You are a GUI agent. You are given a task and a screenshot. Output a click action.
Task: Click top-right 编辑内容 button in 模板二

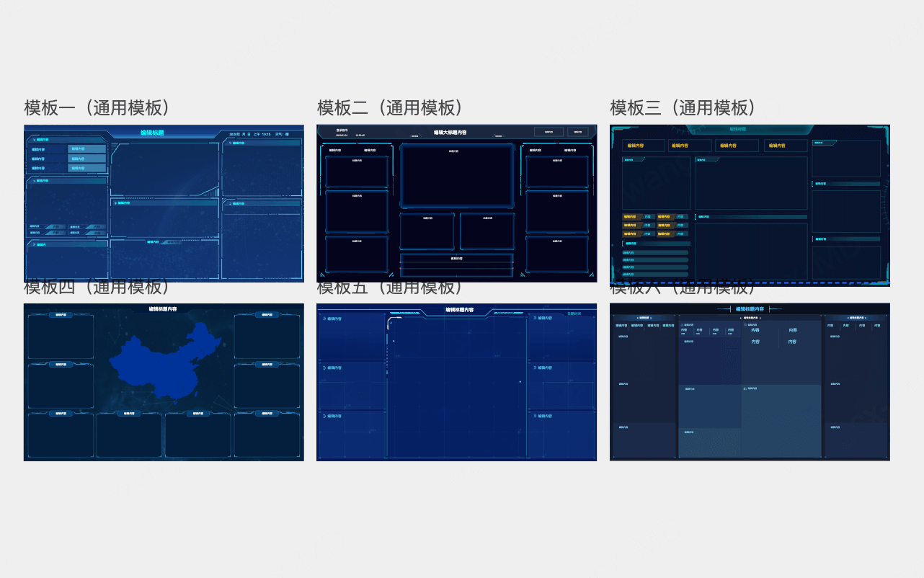pyautogui.click(x=577, y=132)
